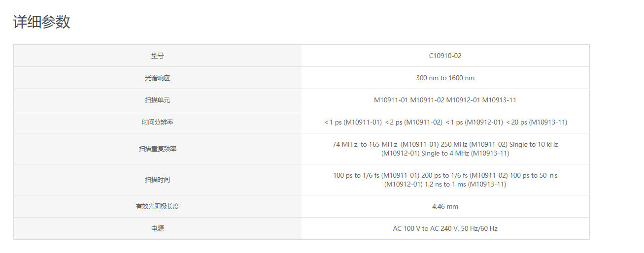
Task: Click M10911-01 in the 扫描单元 row
Action: coord(391,100)
